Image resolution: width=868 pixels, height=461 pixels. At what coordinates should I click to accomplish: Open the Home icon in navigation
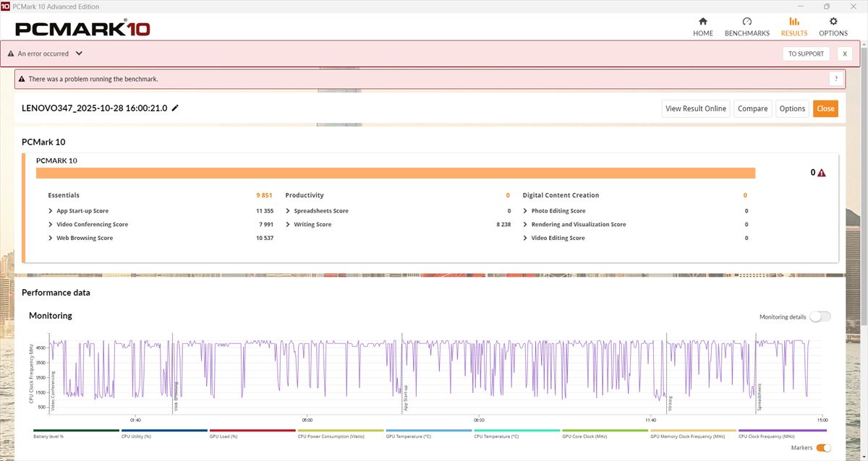tap(702, 22)
